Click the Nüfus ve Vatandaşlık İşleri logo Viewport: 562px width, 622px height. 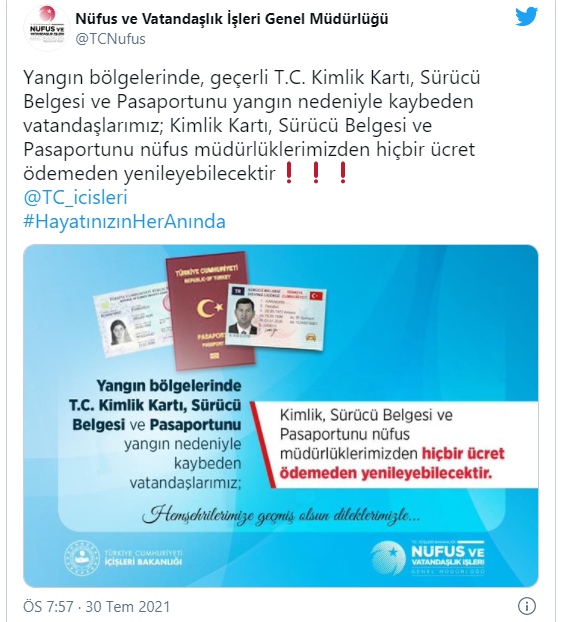pos(428,557)
